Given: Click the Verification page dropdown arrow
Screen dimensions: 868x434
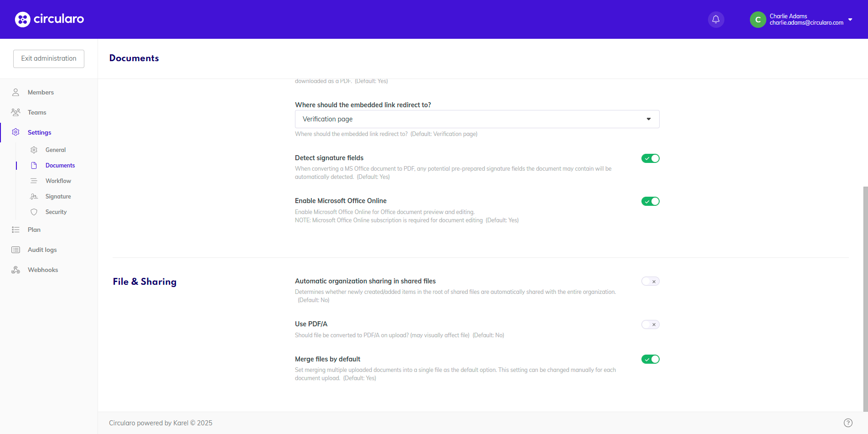Looking at the screenshot, I should pos(648,119).
